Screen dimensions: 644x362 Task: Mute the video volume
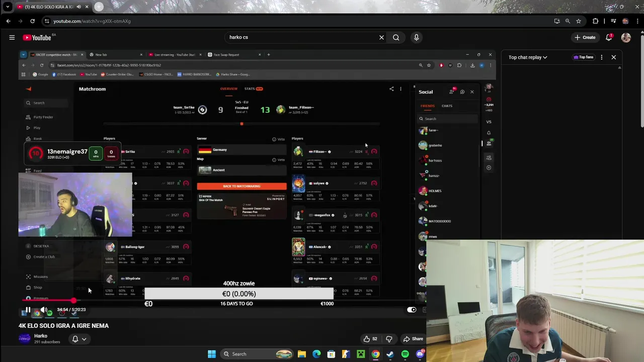pos(44,310)
